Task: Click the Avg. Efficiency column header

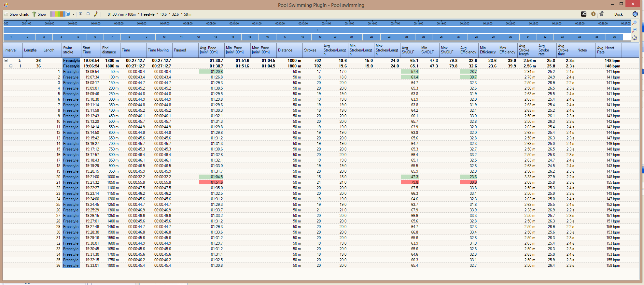Action: pyautogui.click(x=469, y=50)
